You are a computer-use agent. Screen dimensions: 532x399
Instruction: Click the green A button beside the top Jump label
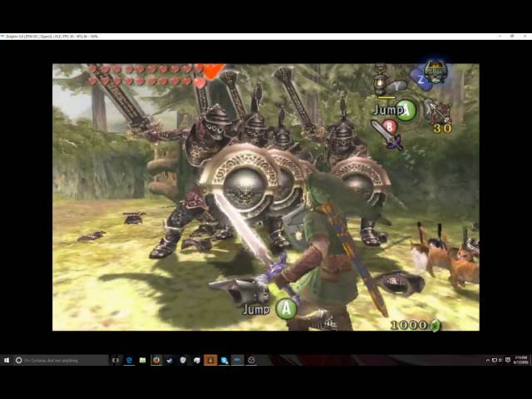406,110
